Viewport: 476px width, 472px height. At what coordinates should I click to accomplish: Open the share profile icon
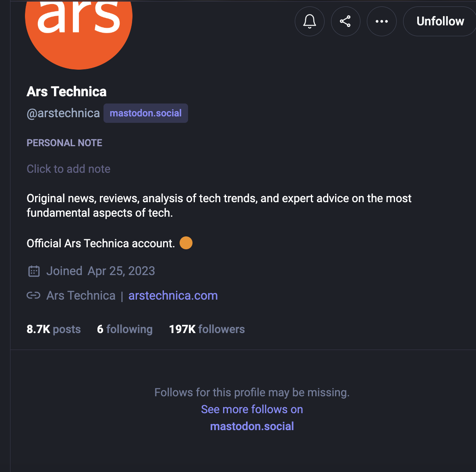point(346,21)
